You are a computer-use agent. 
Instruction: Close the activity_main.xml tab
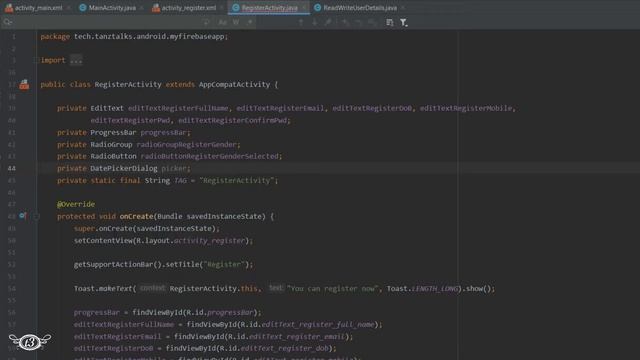[x=69, y=8]
